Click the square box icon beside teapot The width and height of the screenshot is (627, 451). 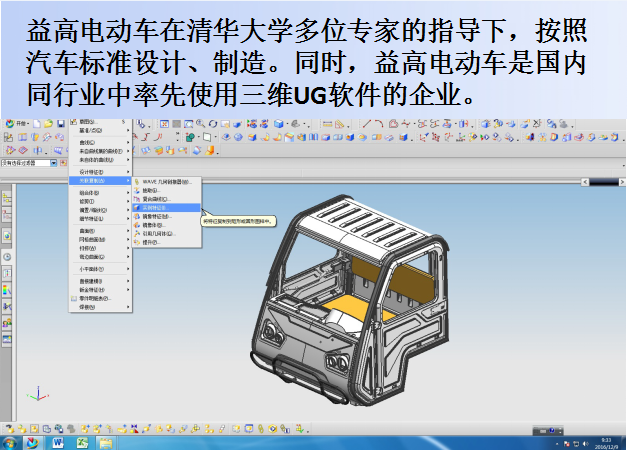[x=207, y=138]
